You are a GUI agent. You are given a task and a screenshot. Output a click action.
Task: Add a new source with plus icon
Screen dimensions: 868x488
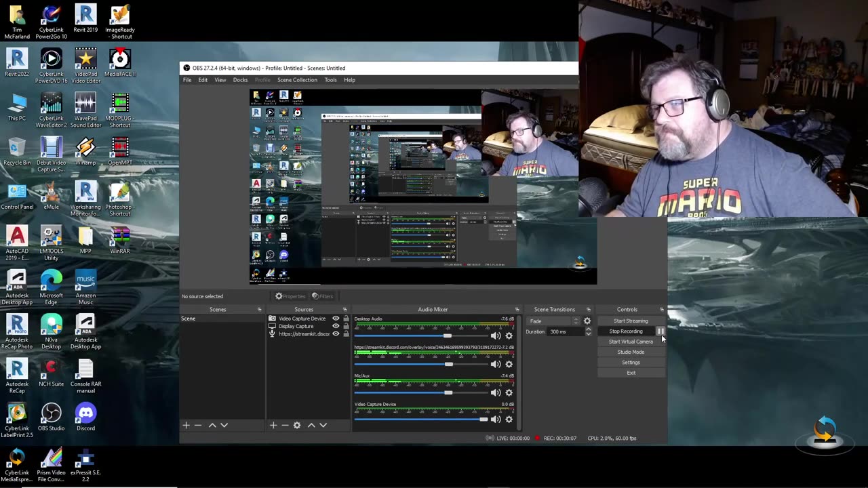[273, 425]
